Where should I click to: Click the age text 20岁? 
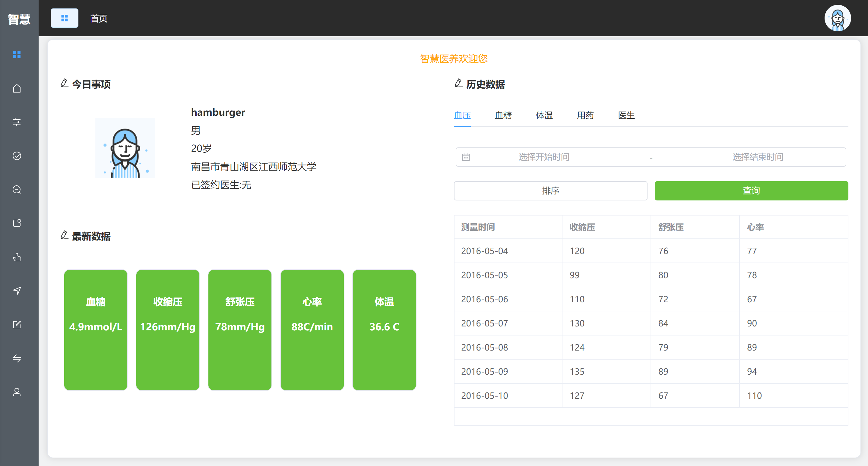click(201, 149)
